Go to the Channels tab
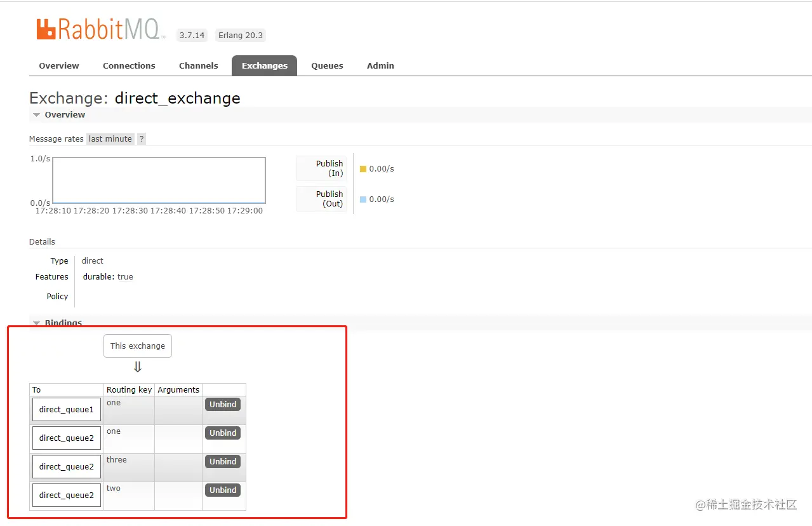This screenshot has height=526, width=812. click(199, 65)
